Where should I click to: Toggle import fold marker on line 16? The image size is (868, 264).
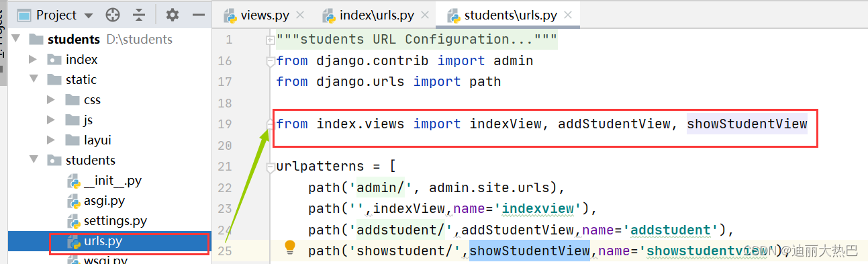[x=271, y=61]
